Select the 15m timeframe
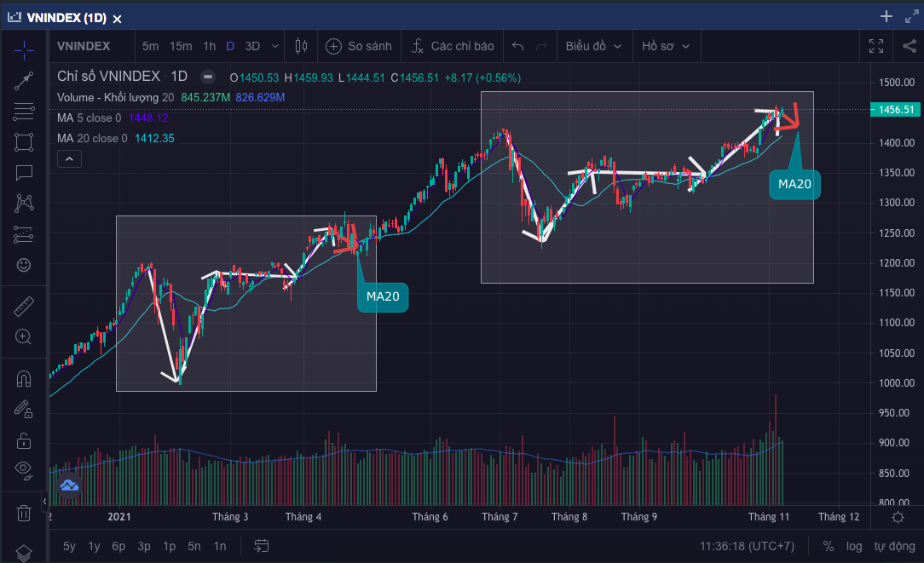This screenshot has width=924, height=563. point(180,46)
